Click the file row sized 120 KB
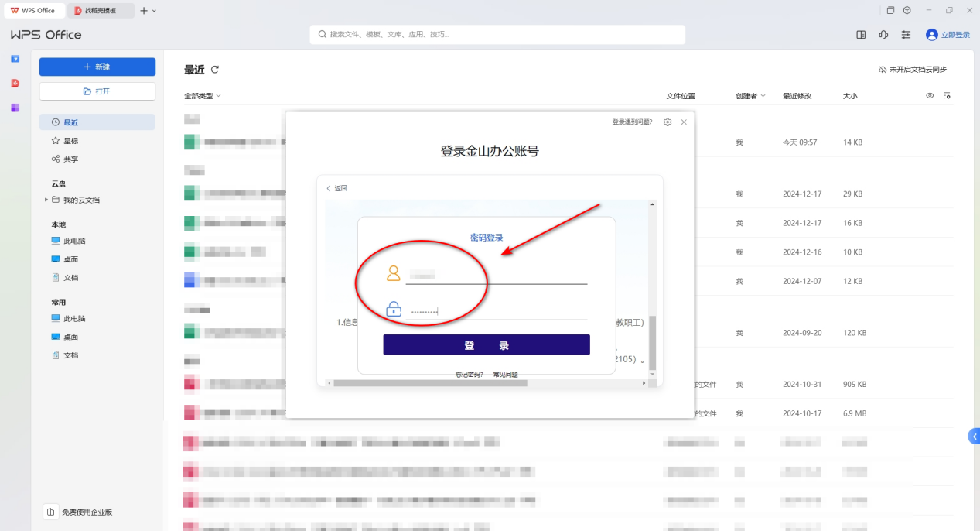Screen dimensions: 980x531 pos(569,333)
